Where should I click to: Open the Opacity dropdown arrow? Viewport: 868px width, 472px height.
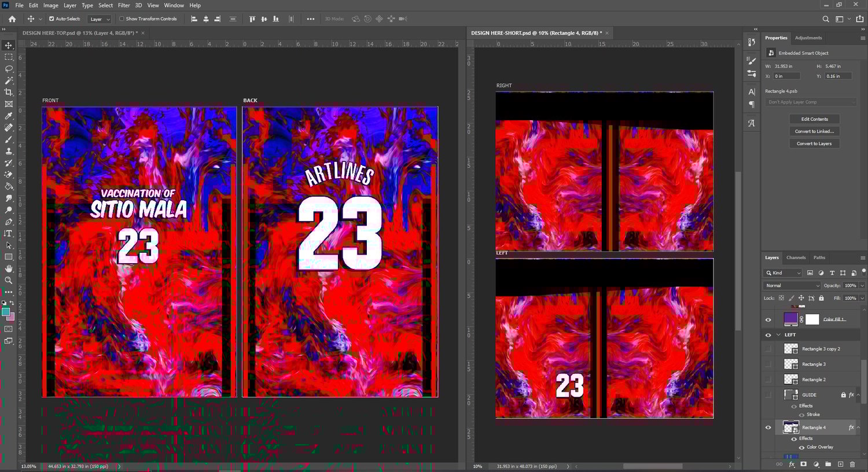tap(862, 286)
